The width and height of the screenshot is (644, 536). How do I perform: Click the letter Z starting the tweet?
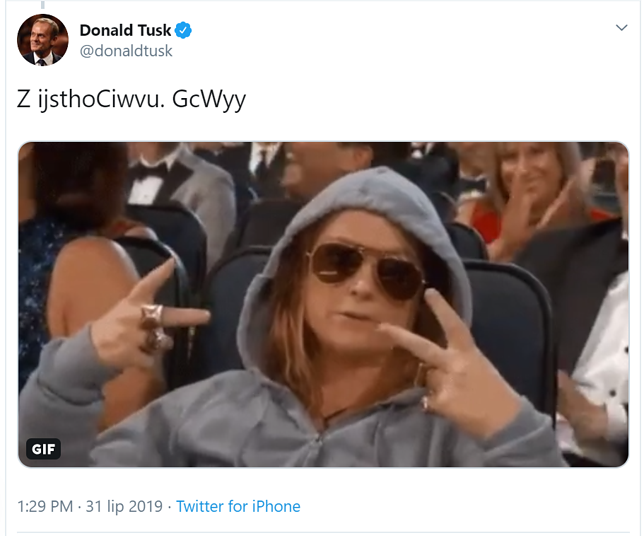tap(23, 101)
